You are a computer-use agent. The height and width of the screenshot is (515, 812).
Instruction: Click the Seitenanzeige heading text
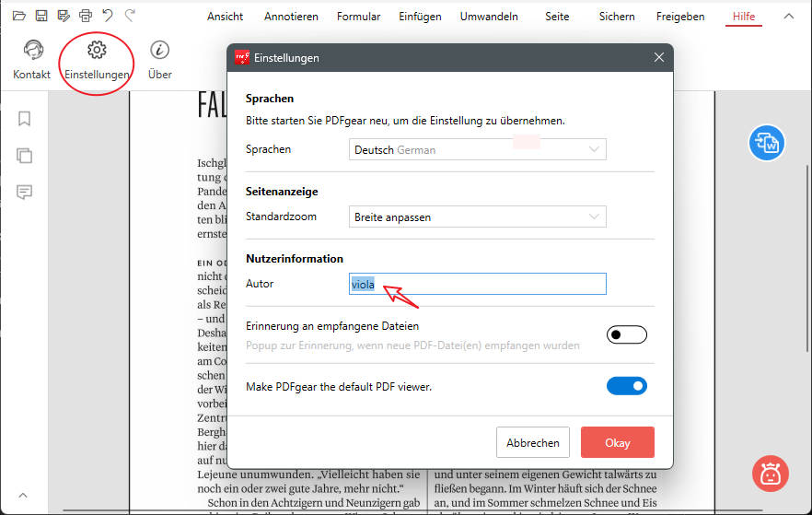(282, 192)
